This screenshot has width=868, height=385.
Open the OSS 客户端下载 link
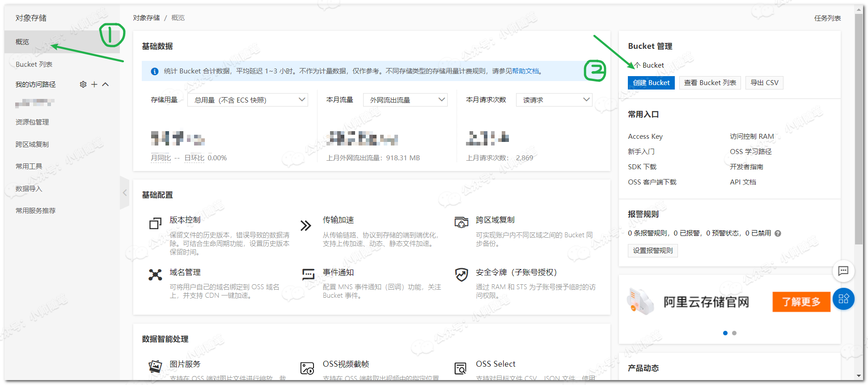point(652,182)
